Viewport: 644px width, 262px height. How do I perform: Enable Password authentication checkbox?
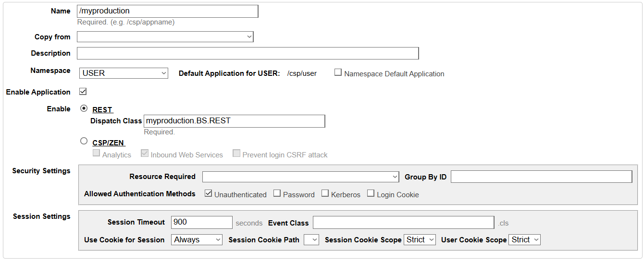tap(277, 194)
